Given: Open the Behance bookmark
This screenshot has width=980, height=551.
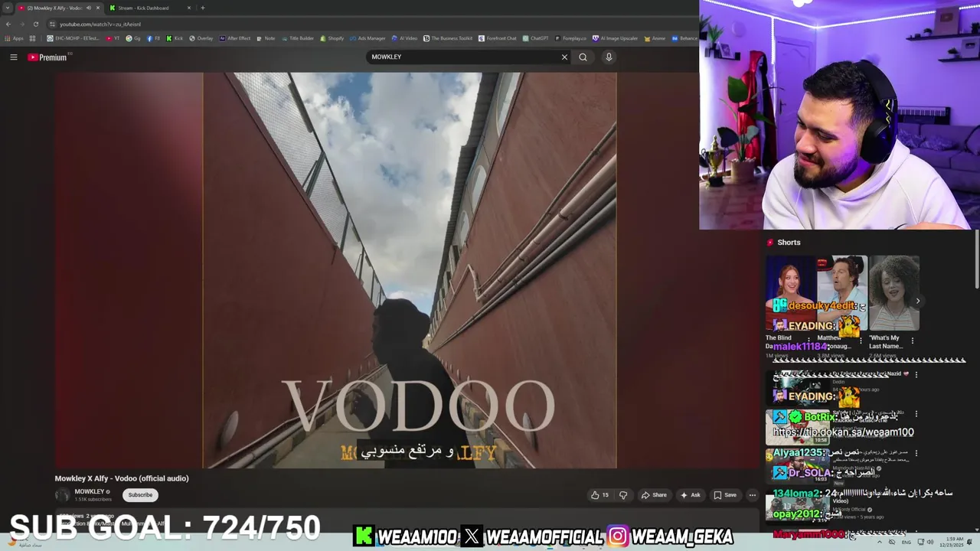Looking at the screenshot, I should click(684, 38).
